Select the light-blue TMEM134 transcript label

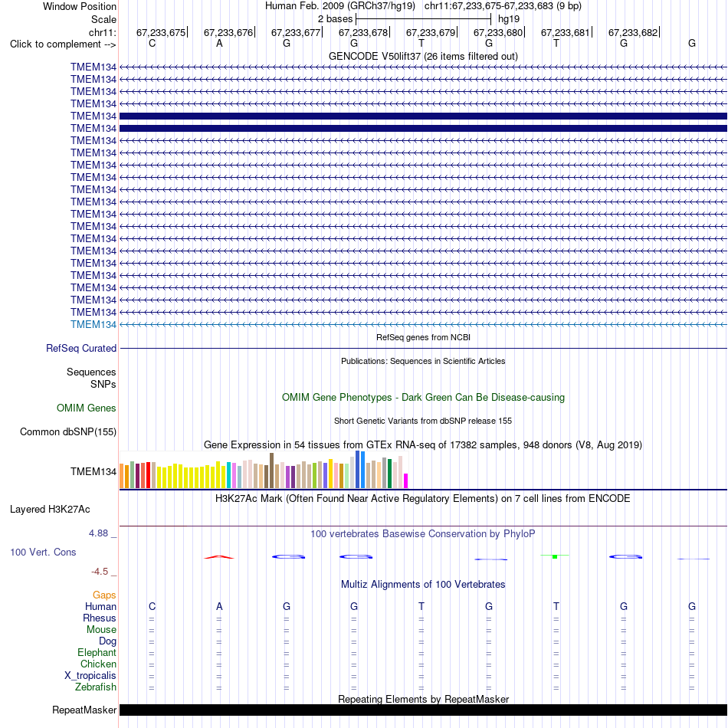93,325
